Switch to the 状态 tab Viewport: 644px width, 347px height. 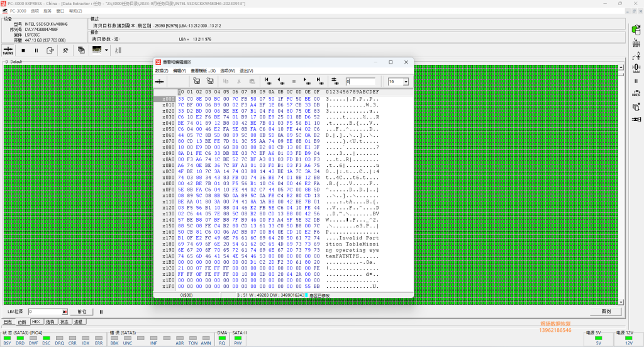pyautogui.click(x=65, y=322)
